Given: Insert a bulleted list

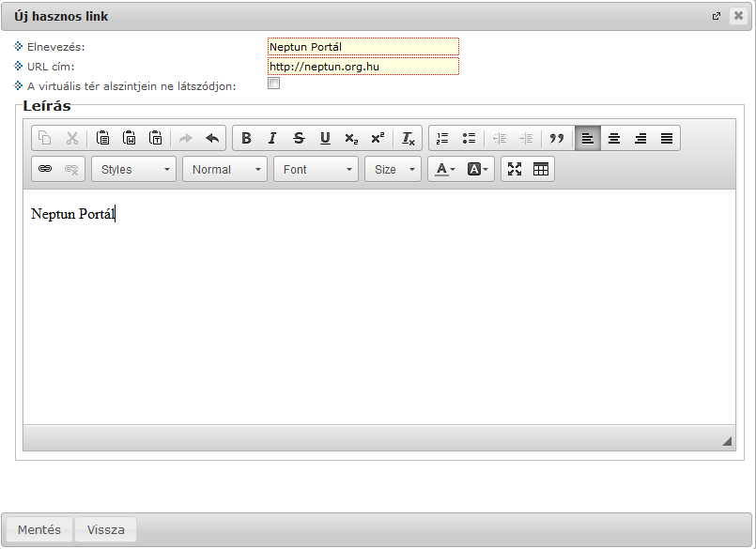Looking at the screenshot, I should click(469, 138).
